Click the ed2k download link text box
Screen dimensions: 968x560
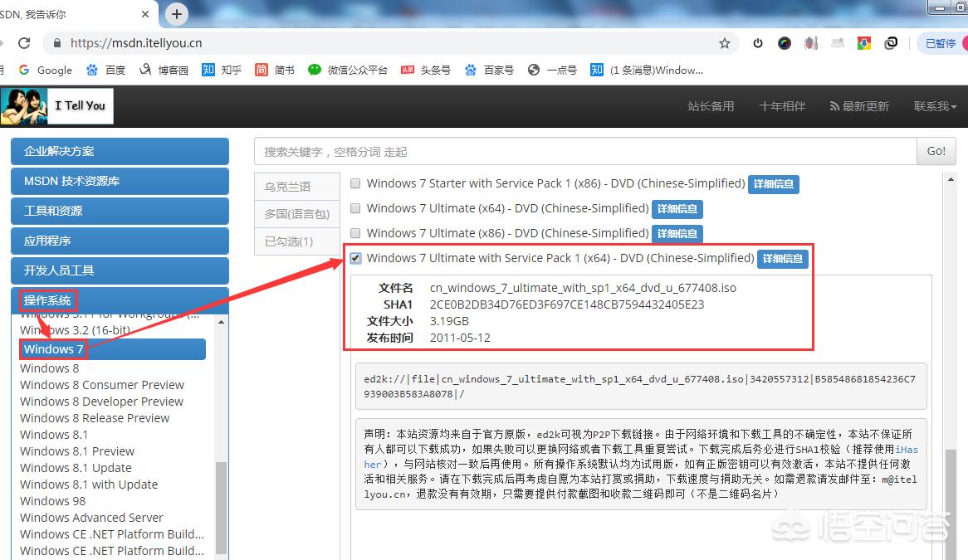point(641,386)
